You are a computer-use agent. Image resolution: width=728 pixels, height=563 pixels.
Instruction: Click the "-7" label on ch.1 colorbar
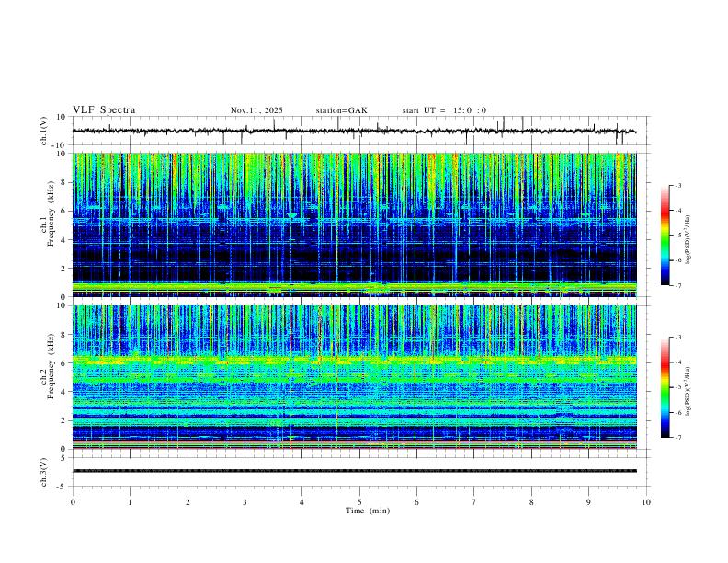677,285
